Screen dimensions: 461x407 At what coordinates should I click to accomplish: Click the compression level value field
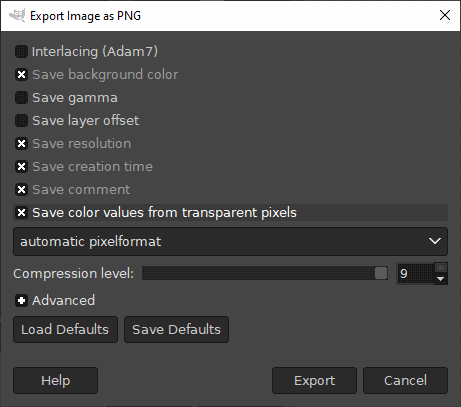[x=415, y=274]
